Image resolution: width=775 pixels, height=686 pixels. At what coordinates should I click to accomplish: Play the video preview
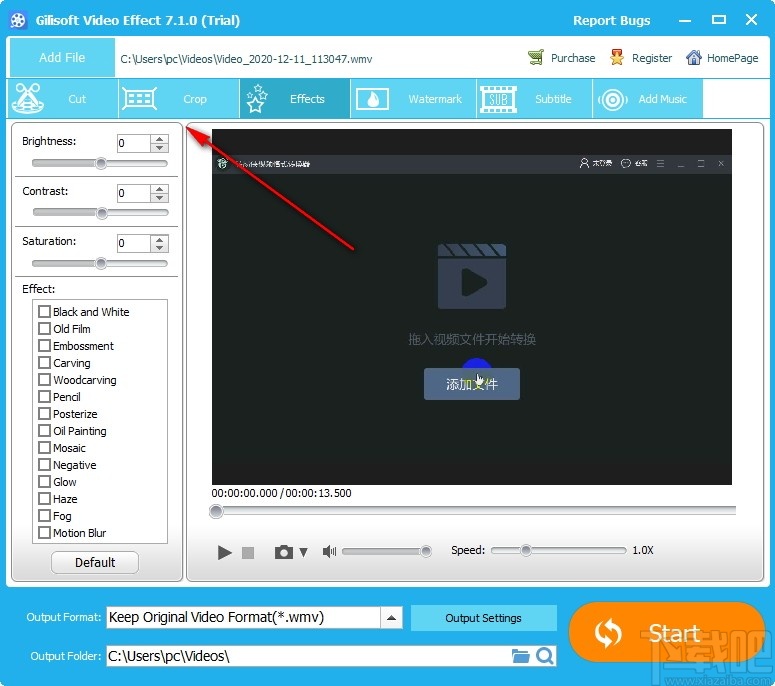[224, 552]
